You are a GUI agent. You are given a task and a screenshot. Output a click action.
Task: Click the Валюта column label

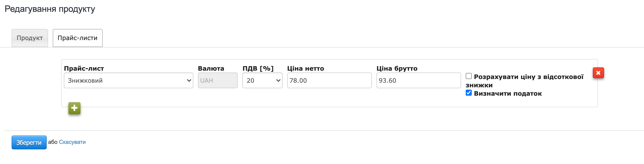pyautogui.click(x=211, y=68)
